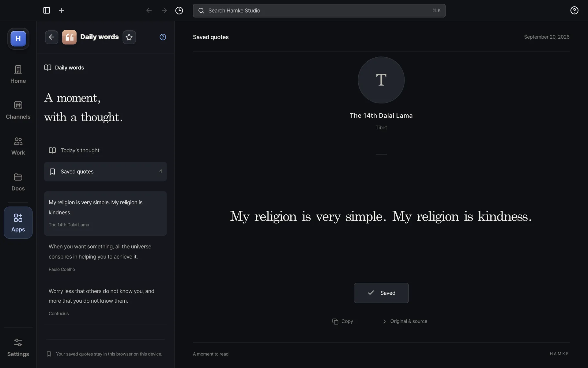
Task: Click the back arrow beside Daily words
Action: click(x=51, y=37)
